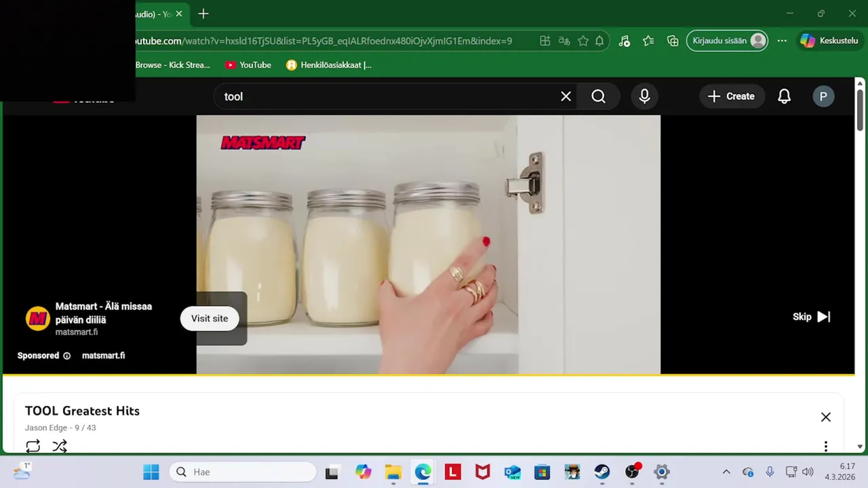Open Keskustelu Copilot chat
This screenshot has width=868, height=488.
coord(829,41)
